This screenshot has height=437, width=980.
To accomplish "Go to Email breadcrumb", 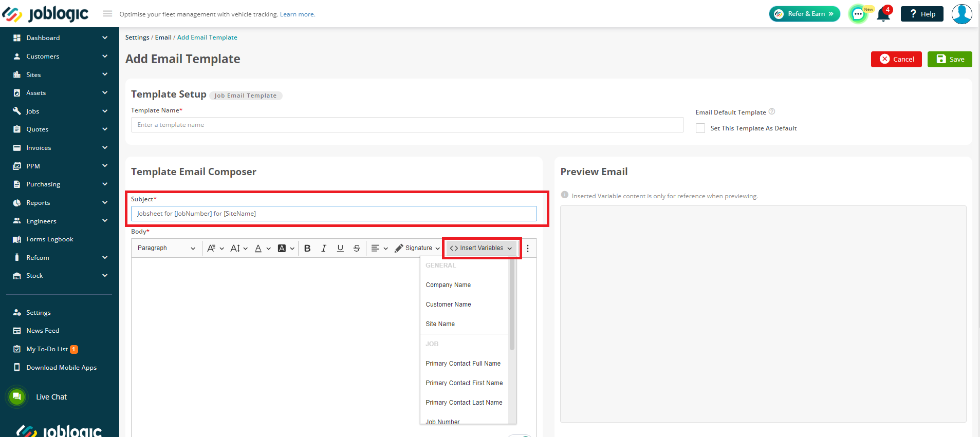I will point(163,37).
